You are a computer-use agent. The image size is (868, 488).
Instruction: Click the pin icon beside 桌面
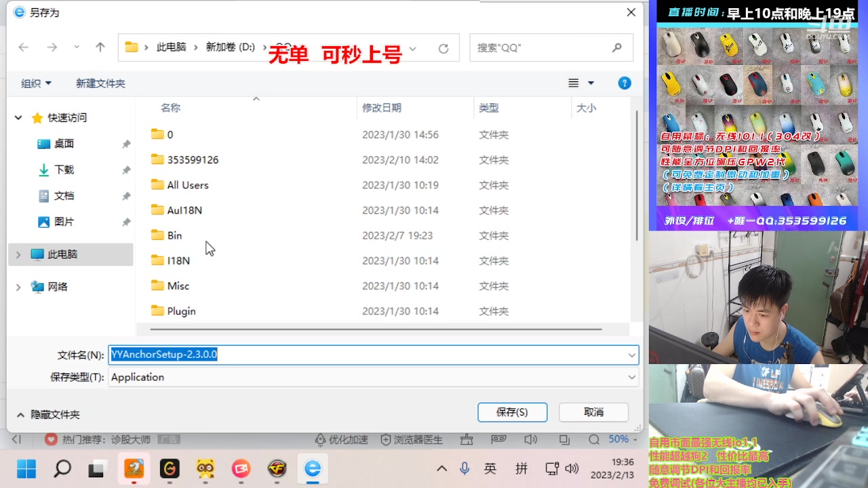126,144
